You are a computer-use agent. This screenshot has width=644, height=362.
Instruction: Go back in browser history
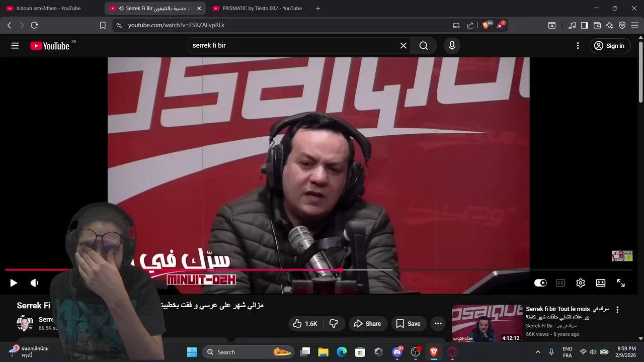coord(9,25)
